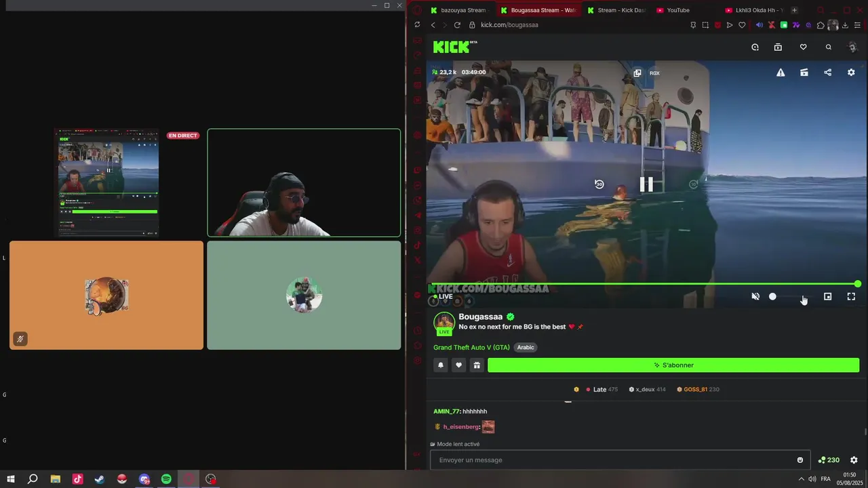This screenshot has width=868, height=488.
Task: Open TikTok app from the taskbar
Action: (x=77, y=479)
